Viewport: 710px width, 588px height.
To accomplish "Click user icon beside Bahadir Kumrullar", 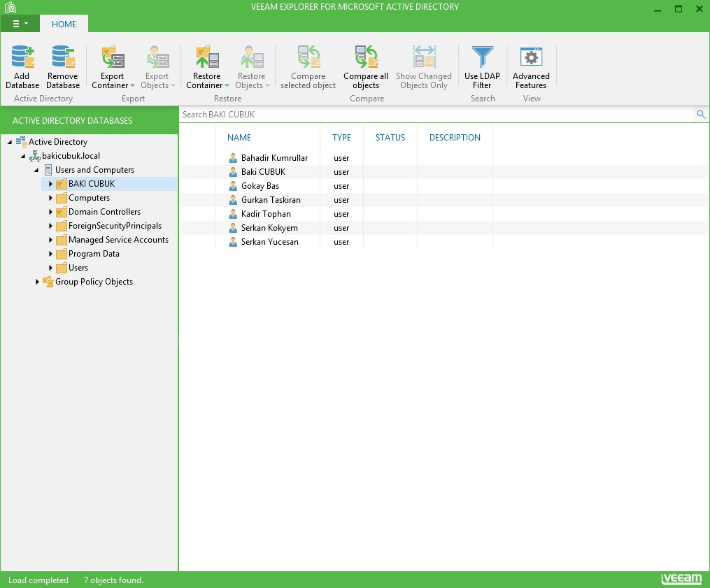I will (x=233, y=158).
